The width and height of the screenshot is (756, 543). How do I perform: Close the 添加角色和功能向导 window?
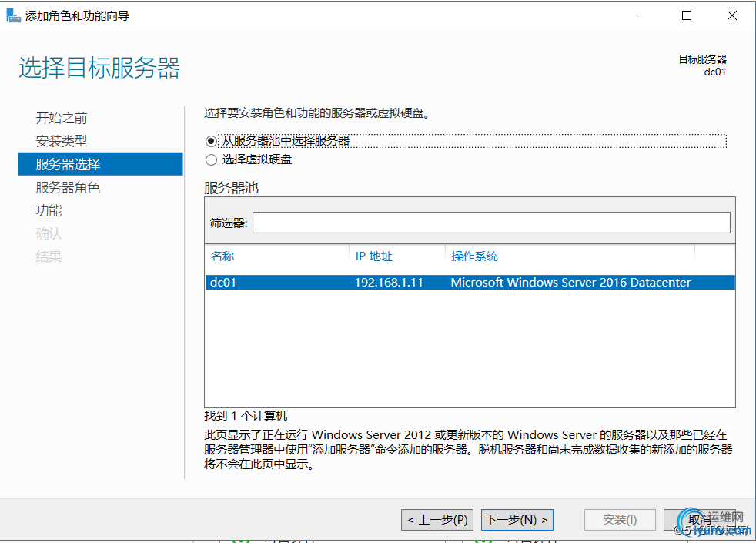(x=731, y=15)
